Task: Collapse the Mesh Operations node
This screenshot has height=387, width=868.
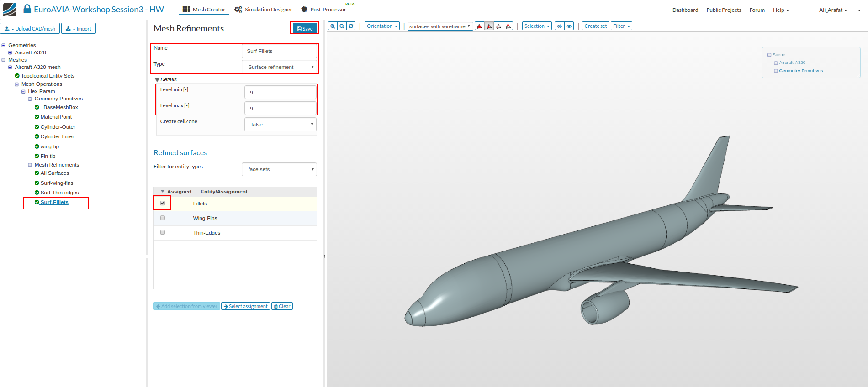Action: click(x=17, y=84)
